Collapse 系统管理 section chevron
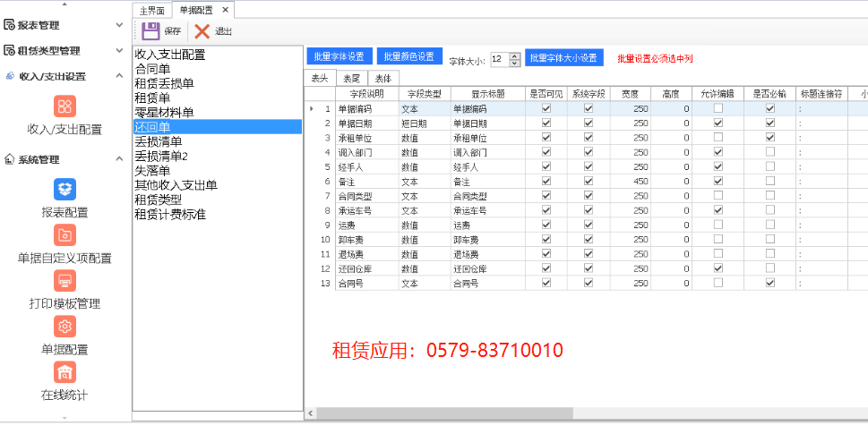Image resolution: width=868 pixels, height=425 pixels. pyautogui.click(x=119, y=159)
